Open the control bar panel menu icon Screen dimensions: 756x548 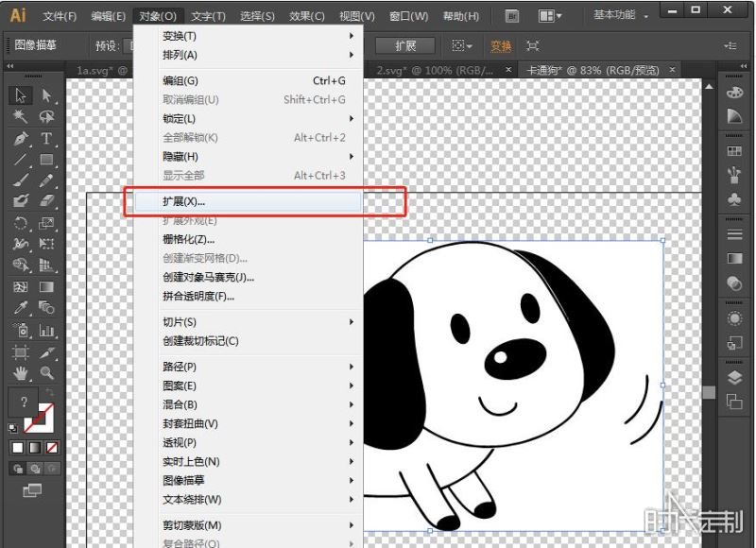(x=730, y=45)
